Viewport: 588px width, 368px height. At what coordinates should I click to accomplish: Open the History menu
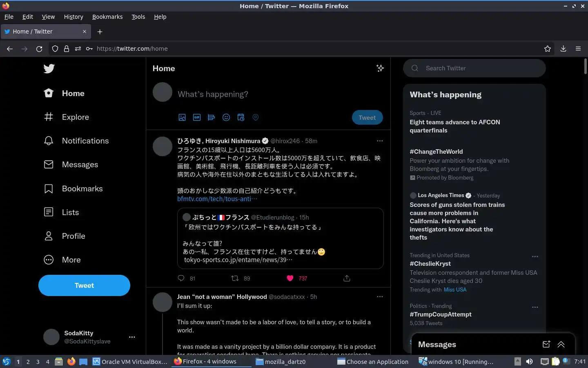[73, 17]
